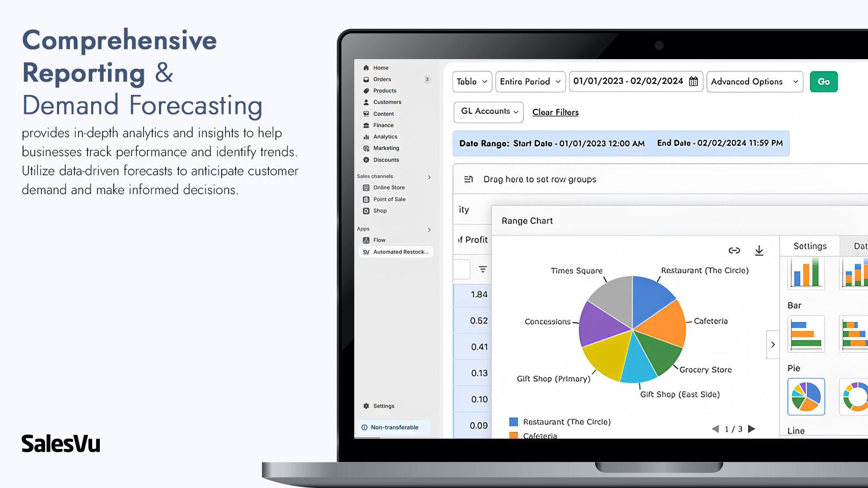Click the row groups icon beside drag area

[x=470, y=179]
